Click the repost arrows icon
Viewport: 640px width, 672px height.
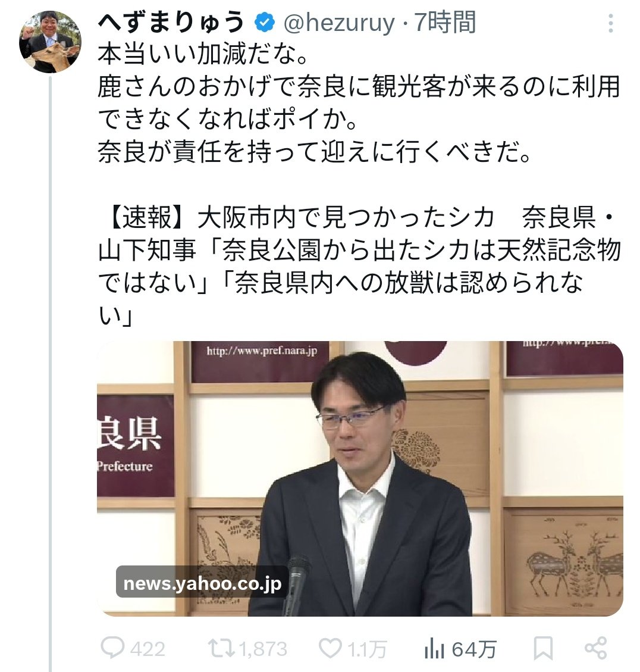(222, 648)
